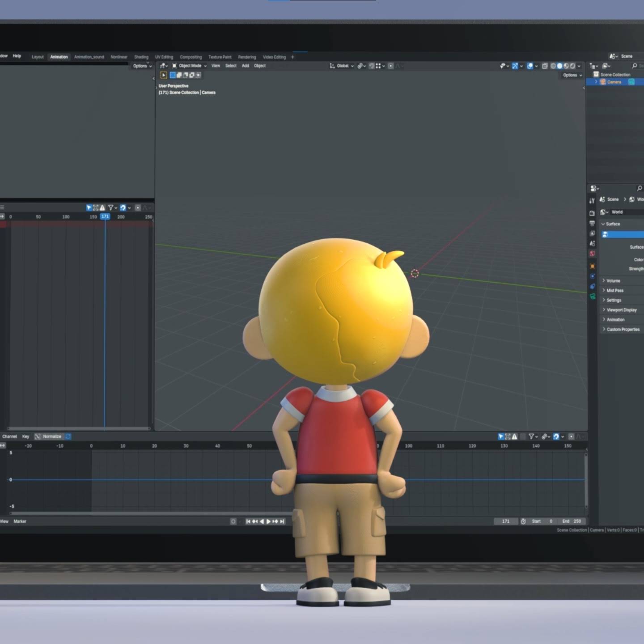
Task: Jump to the timeline start frame
Action: tap(248, 521)
